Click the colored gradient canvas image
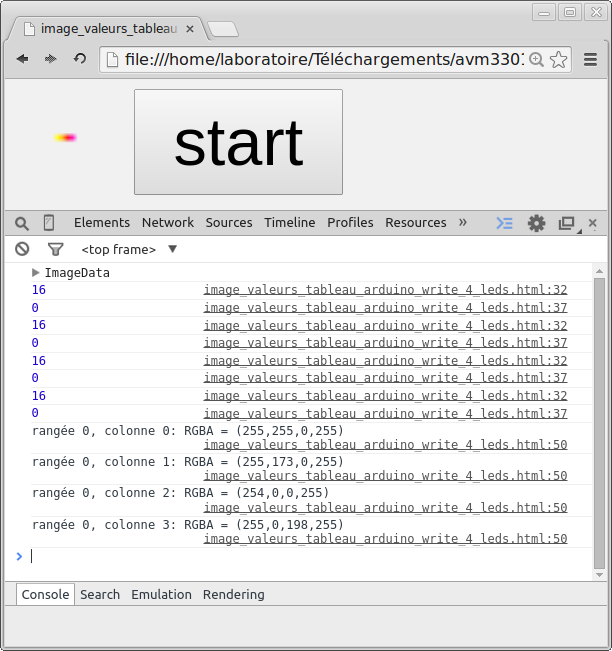 [x=65, y=137]
